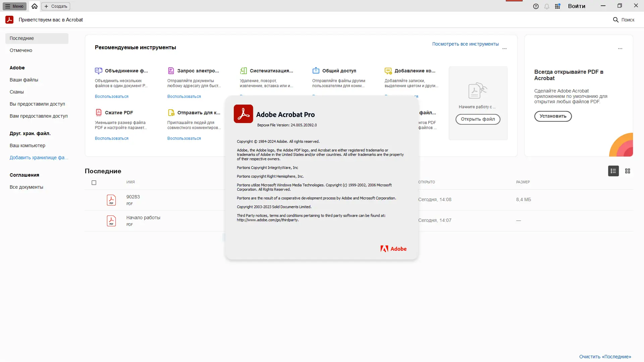Image resolution: width=644 pixels, height=362 pixels.
Task: Click the Combine files tool icon
Action: 99,71
